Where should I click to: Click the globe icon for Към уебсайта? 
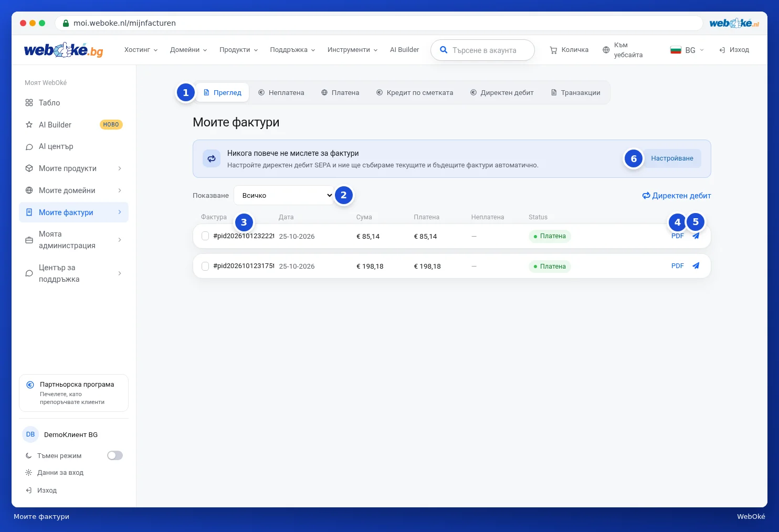tap(606, 50)
